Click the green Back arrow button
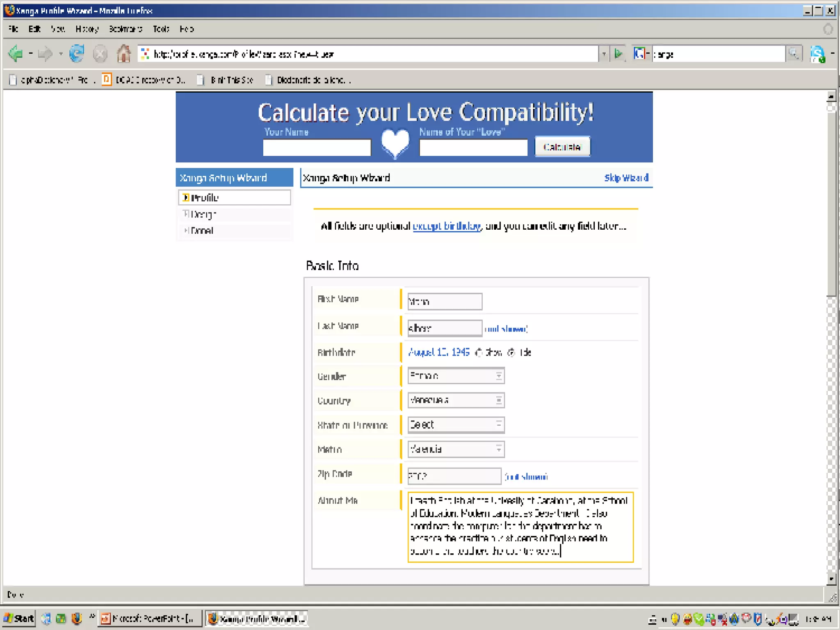The image size is (840, 630). 16,54
